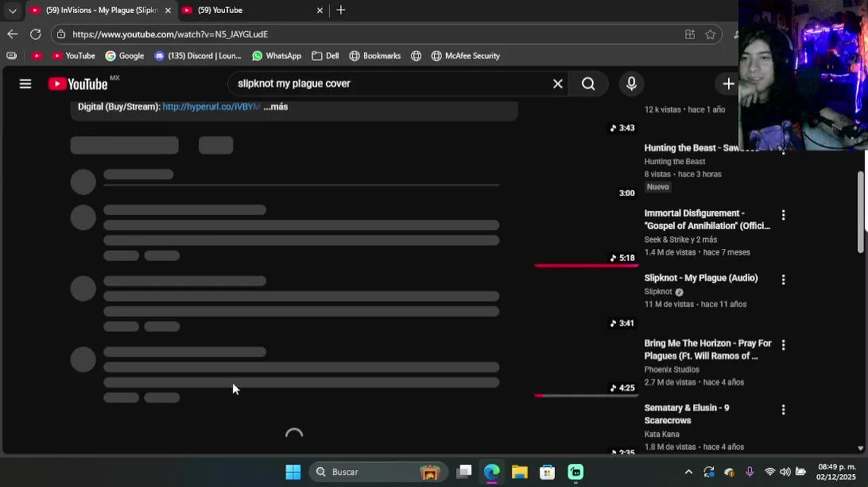Play Slipknot - My Plague (Audio)
The height and width of the screenshot is (487, 868).
pyautogui.click(x=701, y=278)
